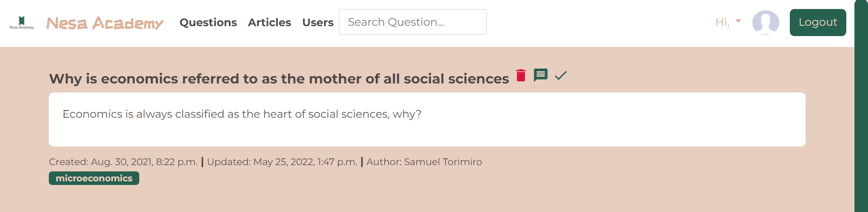Click the author name Samuel Torimiro
The width and height of the screenshot is (868, 212).
coord(443,162)
